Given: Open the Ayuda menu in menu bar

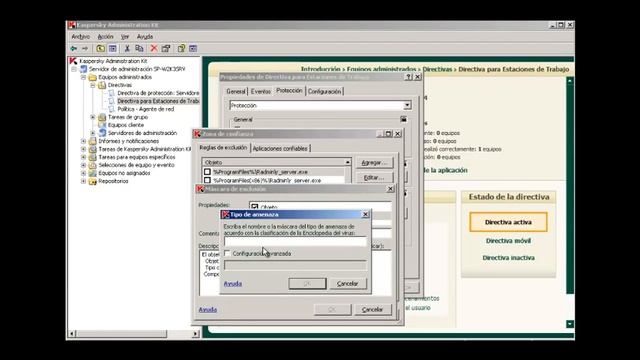Looking at the screenshot, I should (145, 37).
